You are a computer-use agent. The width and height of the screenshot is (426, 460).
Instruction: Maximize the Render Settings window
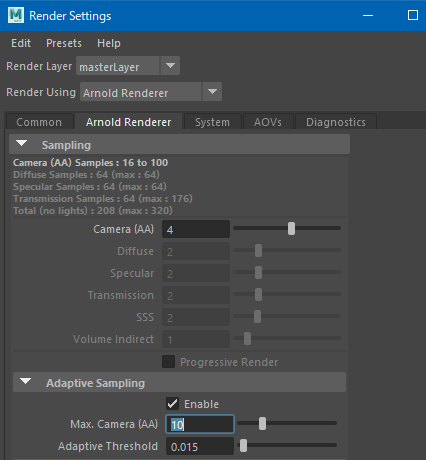[413, 15]
